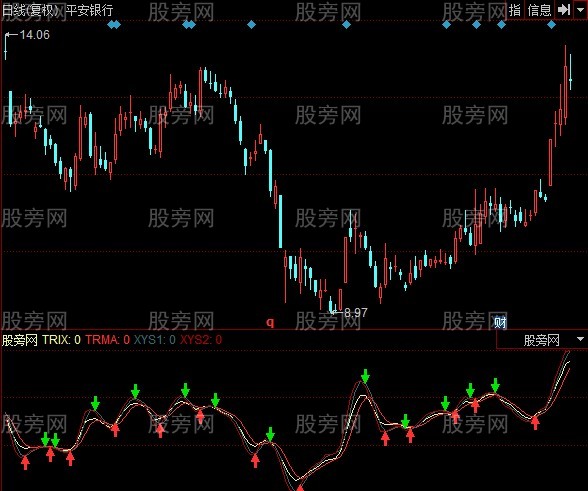Click the 平安银行 stock name
The width and height of the screenshot is (588, 491).
(90, 10)
